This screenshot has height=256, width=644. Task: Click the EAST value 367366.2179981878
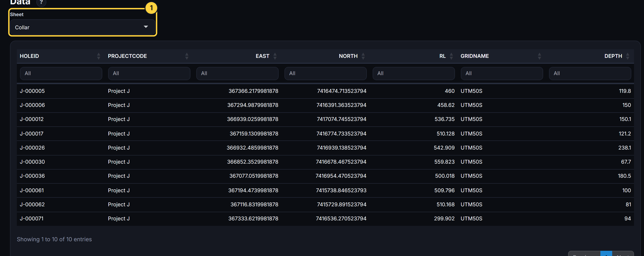tap(253, 91)
